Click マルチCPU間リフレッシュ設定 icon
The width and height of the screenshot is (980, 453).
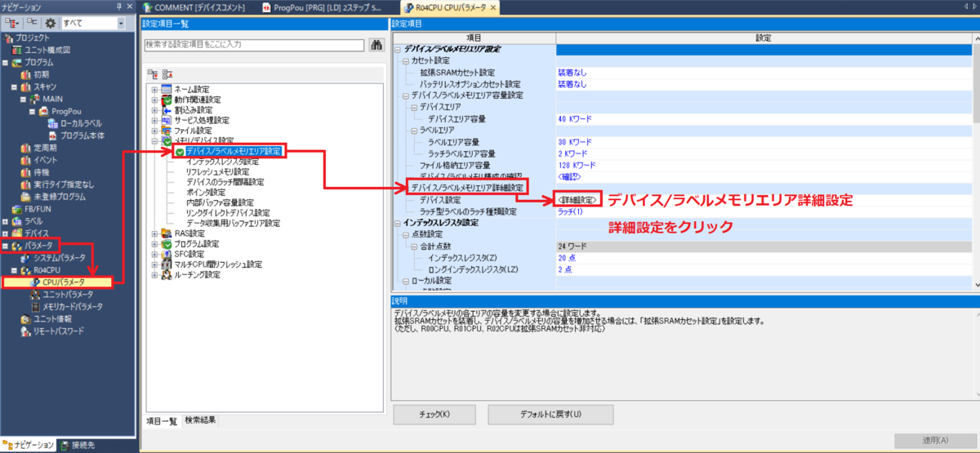pyautogui.click(x=167, y=264)
